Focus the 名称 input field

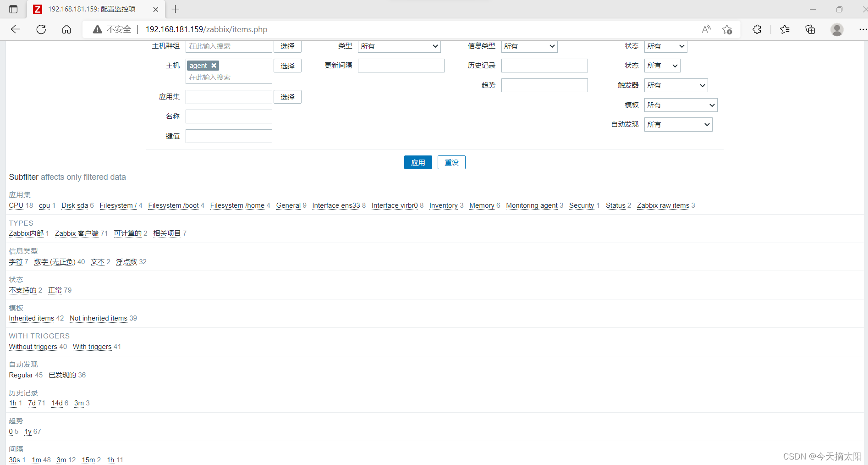[x=229, y=116]
